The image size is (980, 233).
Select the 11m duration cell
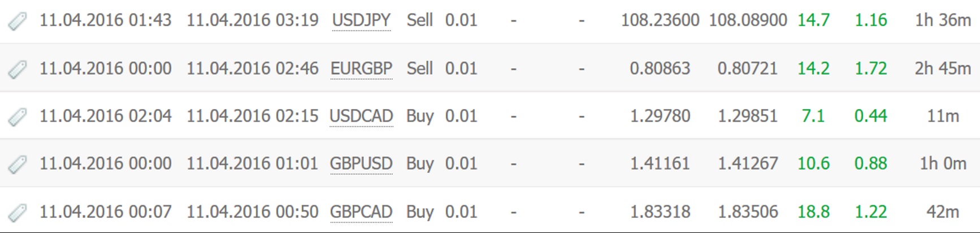coord(943,116)
